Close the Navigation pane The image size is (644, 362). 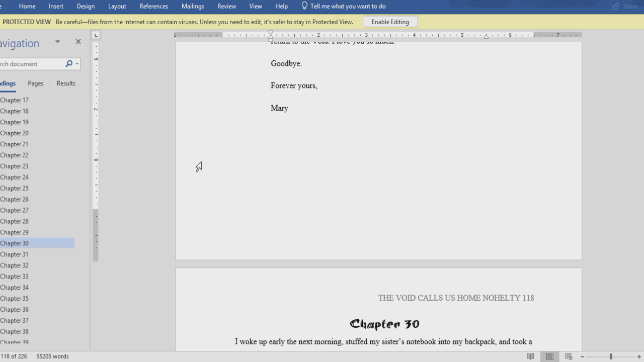point(78,42)
